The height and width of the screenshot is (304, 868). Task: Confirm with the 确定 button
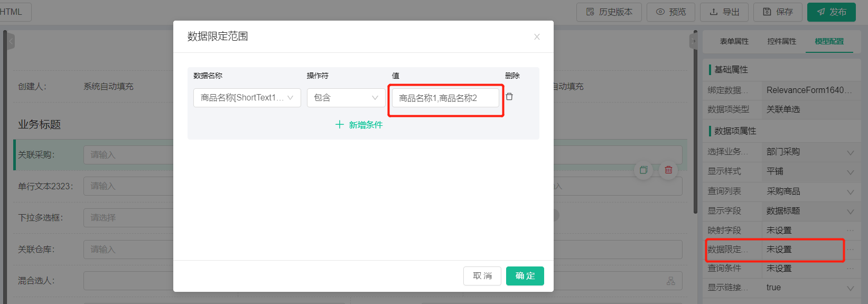point(525,276)
